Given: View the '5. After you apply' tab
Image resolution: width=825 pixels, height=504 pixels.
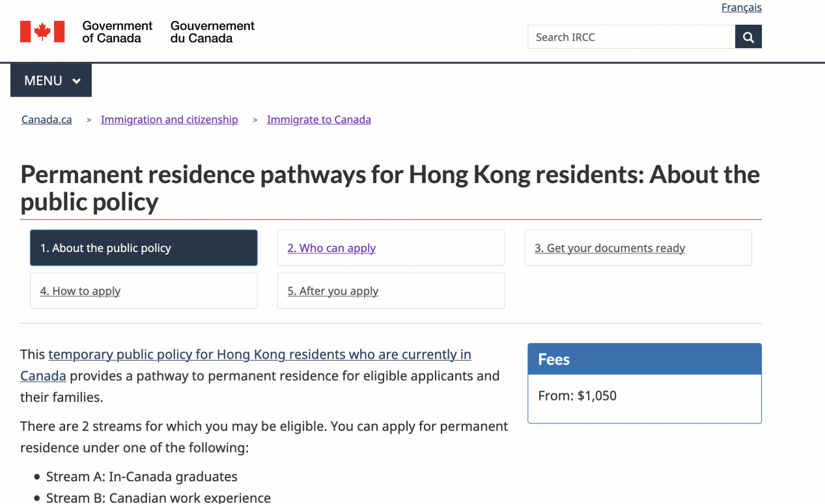Looking at the screenshot, I should click(333, 291).
